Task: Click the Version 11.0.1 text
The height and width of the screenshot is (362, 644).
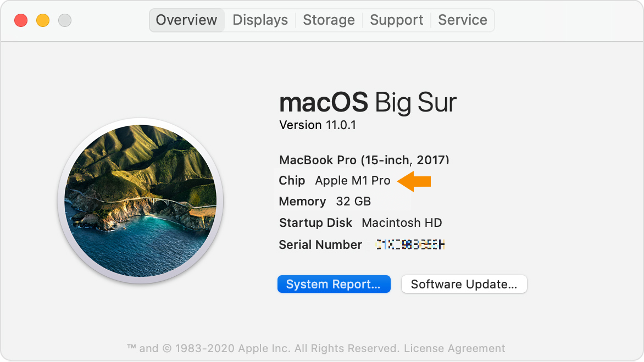Action: 318,125
